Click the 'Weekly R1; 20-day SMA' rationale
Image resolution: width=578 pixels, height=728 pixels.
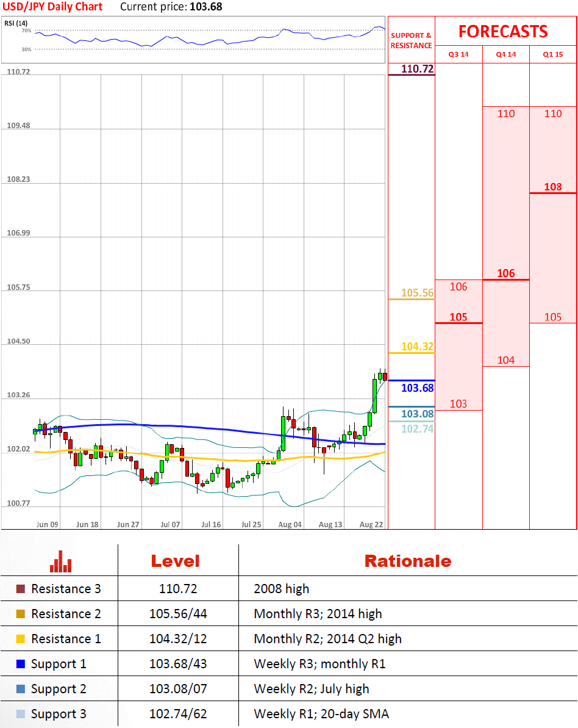click(321, 715)
